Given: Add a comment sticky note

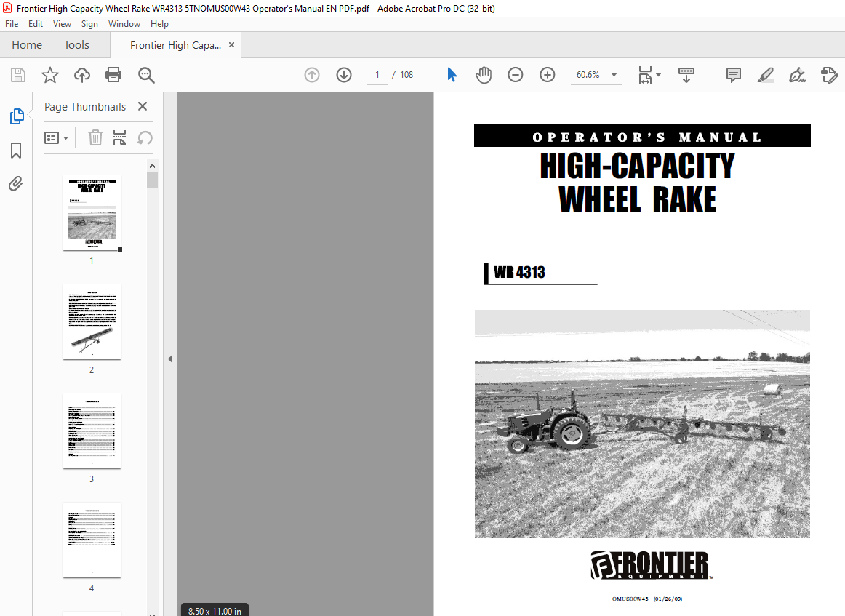Looking at the screenshot, I should pos(734,75).
